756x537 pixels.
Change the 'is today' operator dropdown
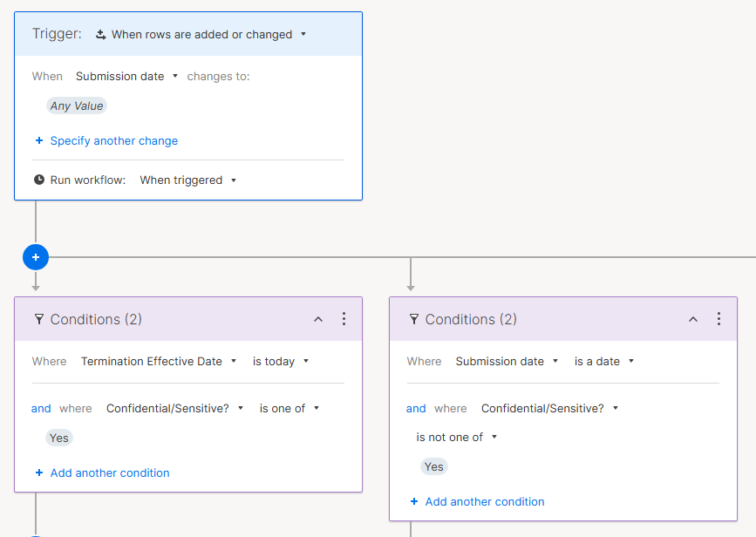[x=281, y=362]
